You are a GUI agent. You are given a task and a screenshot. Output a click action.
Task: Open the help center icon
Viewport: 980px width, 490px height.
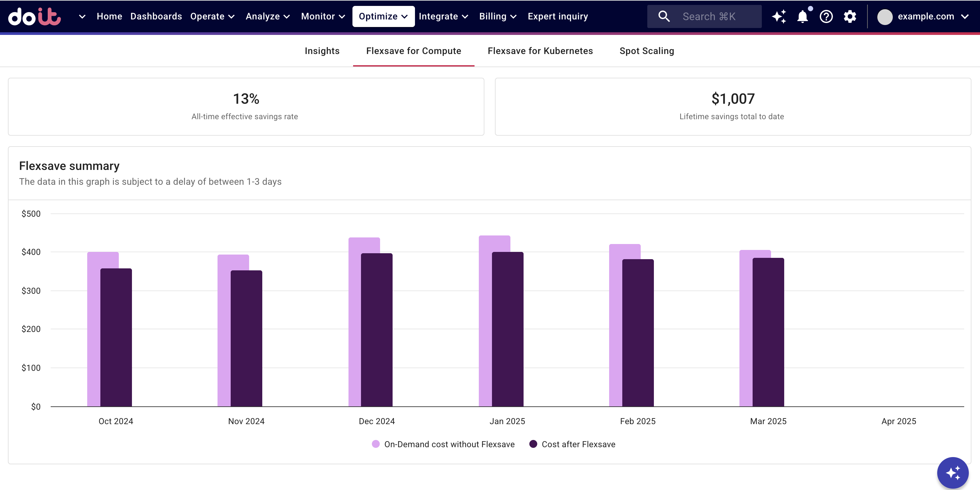click(x=826, y=16)
